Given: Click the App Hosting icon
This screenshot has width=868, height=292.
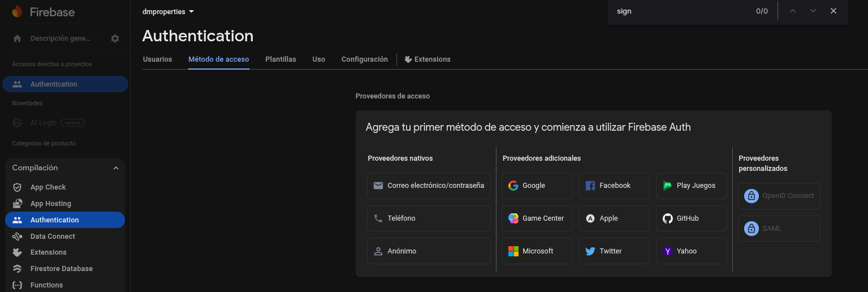Looking at the screenshot, I should click(18, 204).
